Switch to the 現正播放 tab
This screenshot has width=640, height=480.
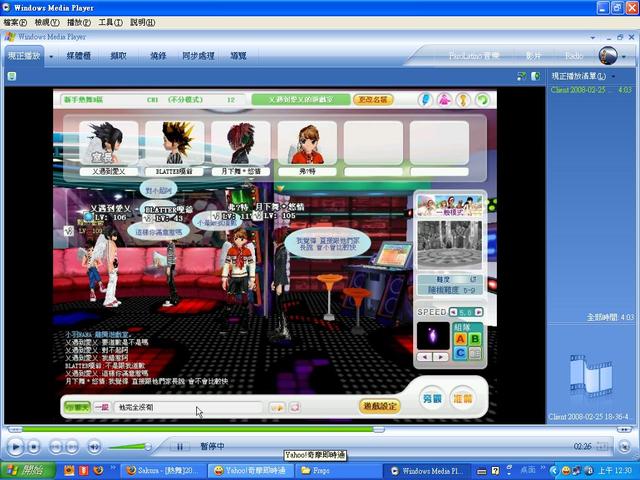(x=24, y=56)
